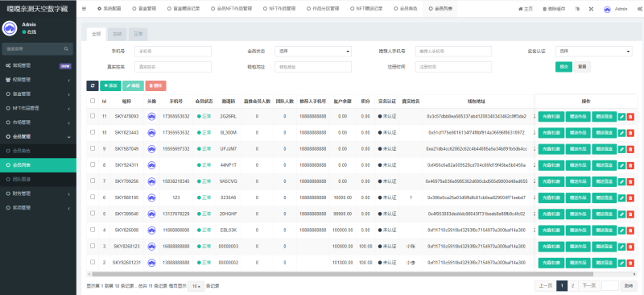Screen dimensions: 644x295
Task: Check the row checkbox for Id 8
Action: tap(93, 164)
